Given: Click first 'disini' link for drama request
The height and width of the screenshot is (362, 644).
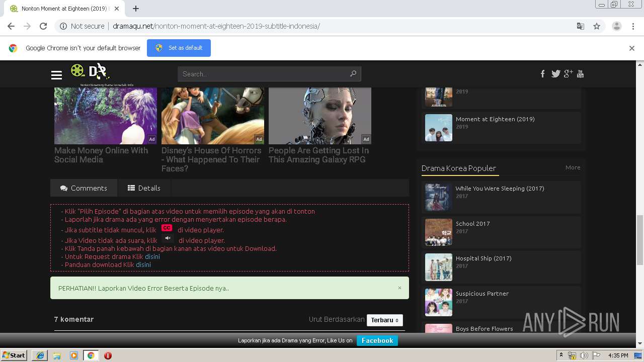Looking at the screenshot, I should tap(152, 256).
